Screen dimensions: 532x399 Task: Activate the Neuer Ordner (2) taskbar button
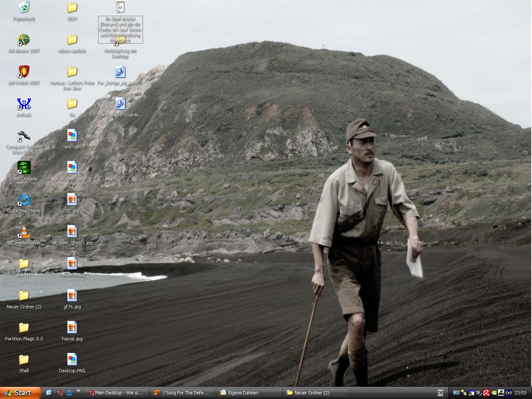point(316,393)
